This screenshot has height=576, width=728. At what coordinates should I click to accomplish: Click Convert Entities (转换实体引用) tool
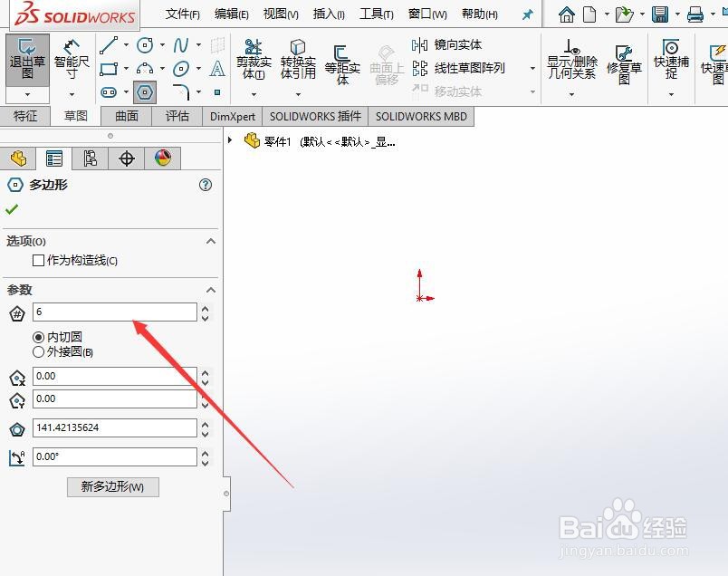click(x=298, y=60)
